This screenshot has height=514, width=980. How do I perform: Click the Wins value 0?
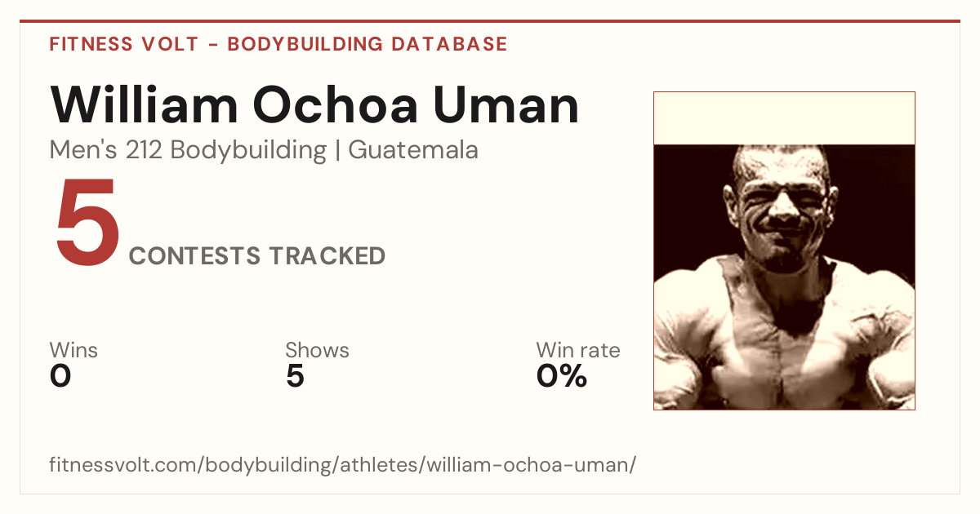(60, 377)
